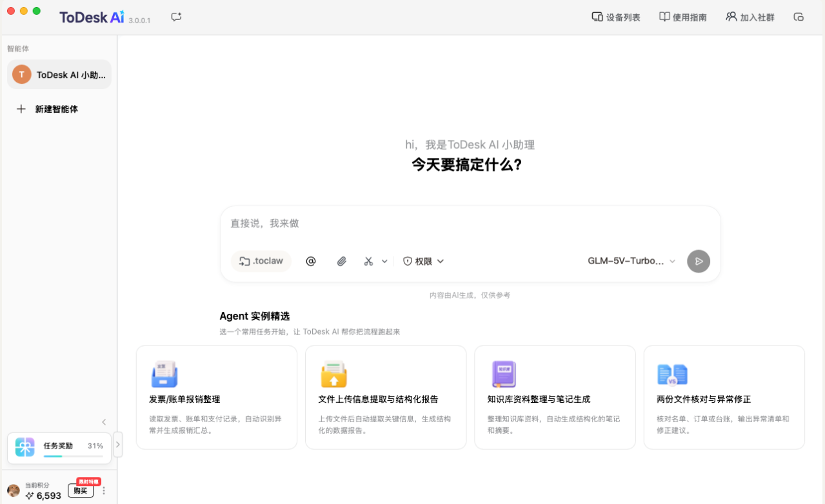Screen dimensions: 825x504
Task: Click 加入社群 to join the community
Action: click(x=750, y=17)
